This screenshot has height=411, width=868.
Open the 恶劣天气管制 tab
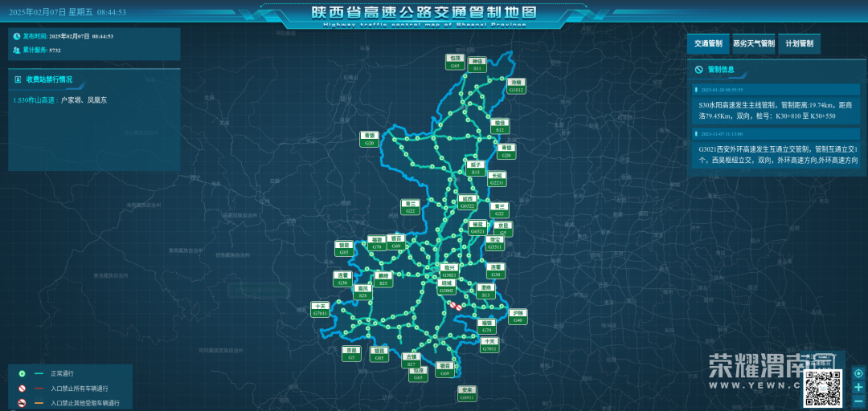[x=753, y=43]
